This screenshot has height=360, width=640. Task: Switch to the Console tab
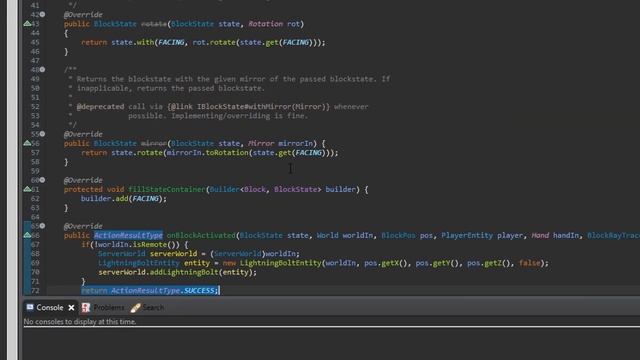click(x=50, y=307)
